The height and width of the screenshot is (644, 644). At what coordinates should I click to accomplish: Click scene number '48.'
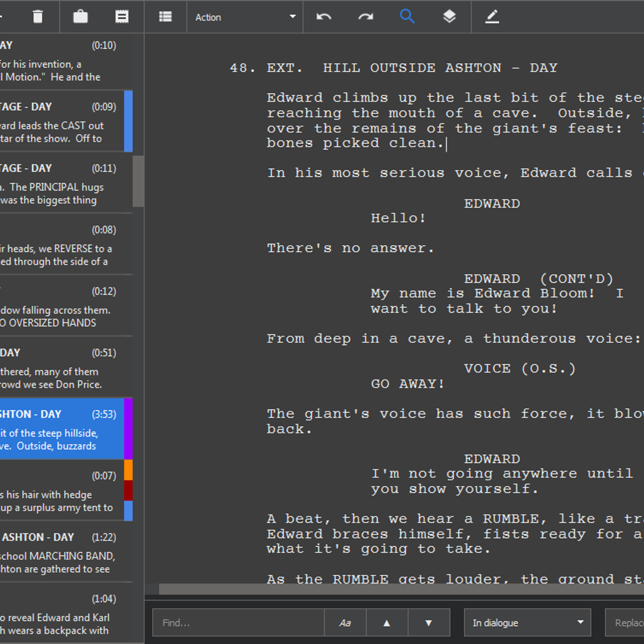tap(243, 68)
